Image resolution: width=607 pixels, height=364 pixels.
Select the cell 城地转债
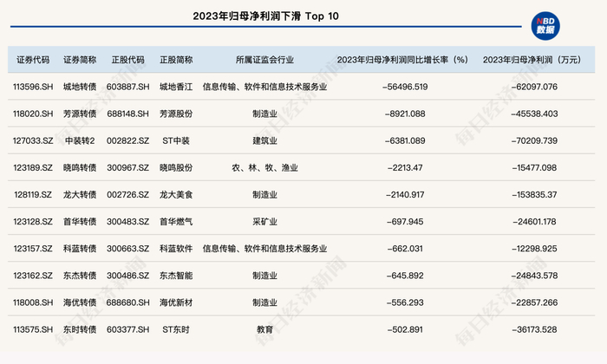tap(80, 87)
